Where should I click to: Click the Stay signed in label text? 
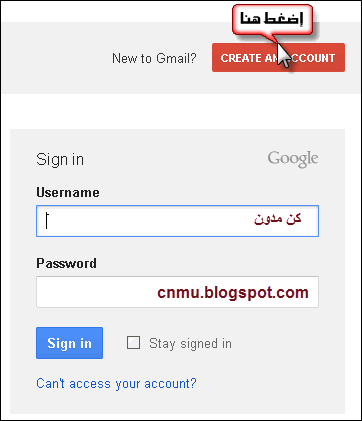pos(190,343)
